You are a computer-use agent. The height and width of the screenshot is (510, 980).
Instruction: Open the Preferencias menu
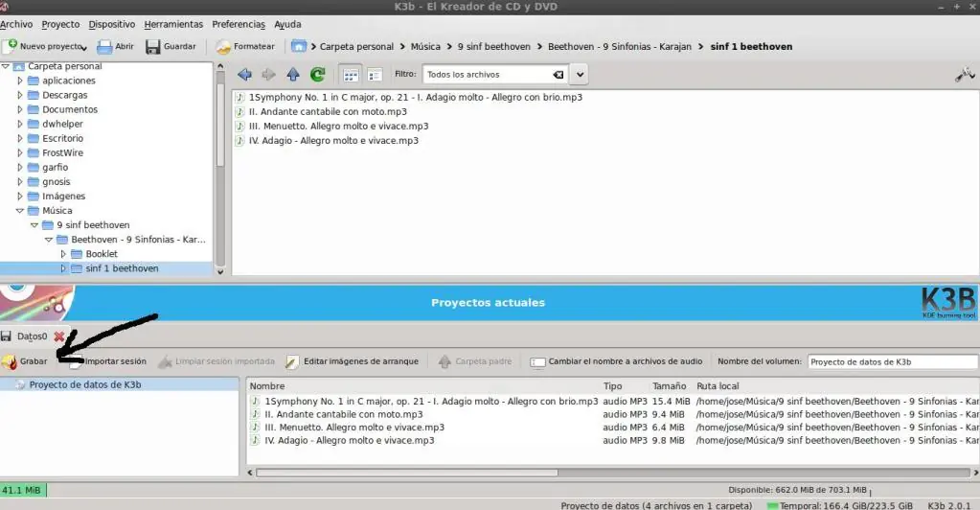239,24
